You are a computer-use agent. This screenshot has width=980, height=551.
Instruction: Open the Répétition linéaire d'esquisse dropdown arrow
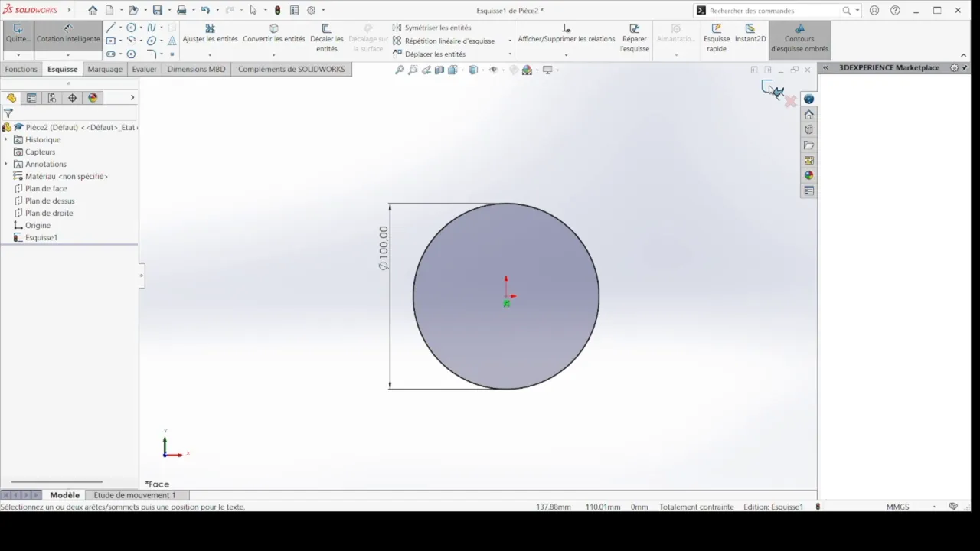pos(510,41)
